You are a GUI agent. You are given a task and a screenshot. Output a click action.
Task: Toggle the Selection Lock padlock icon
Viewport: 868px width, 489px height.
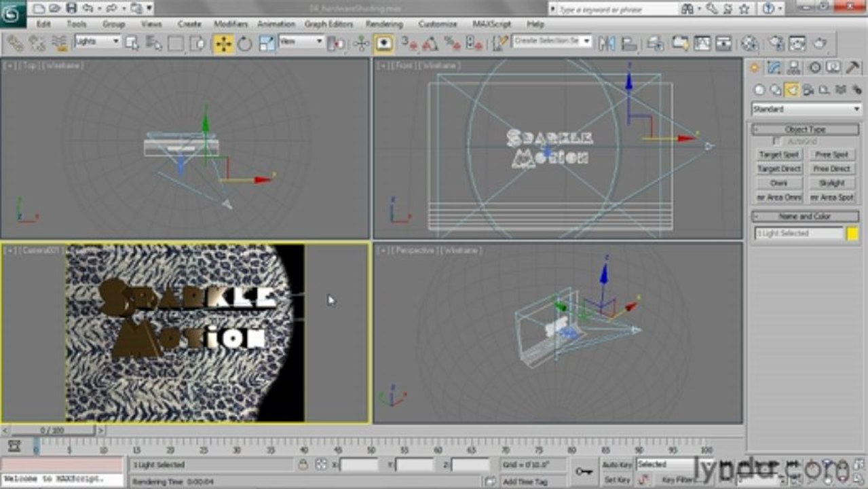(x=303, y=465)
